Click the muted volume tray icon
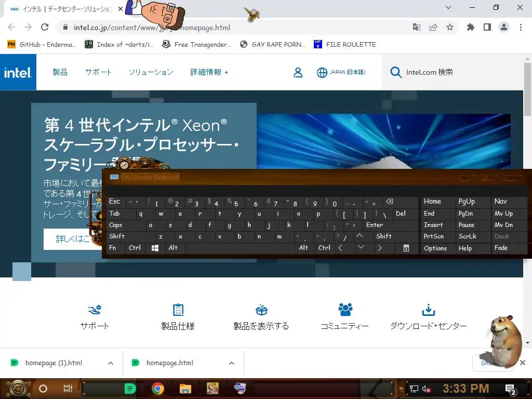This screenshot has height=399, width=532. pyautogui.click(x=426, y=389)
